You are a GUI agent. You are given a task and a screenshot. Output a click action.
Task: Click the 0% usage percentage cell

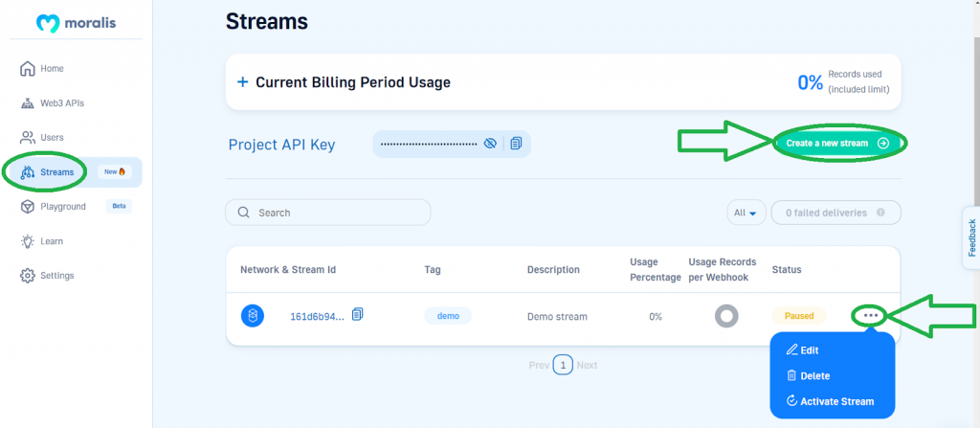pyautogui.click(x=655, y=317)
